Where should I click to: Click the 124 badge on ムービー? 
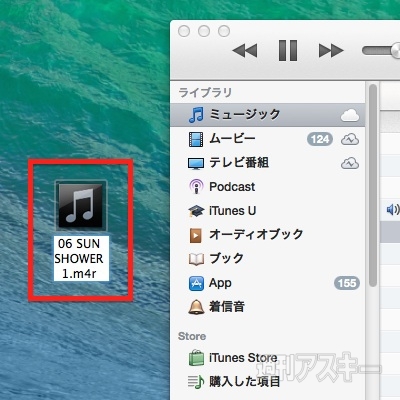click(x=320, y=139)
